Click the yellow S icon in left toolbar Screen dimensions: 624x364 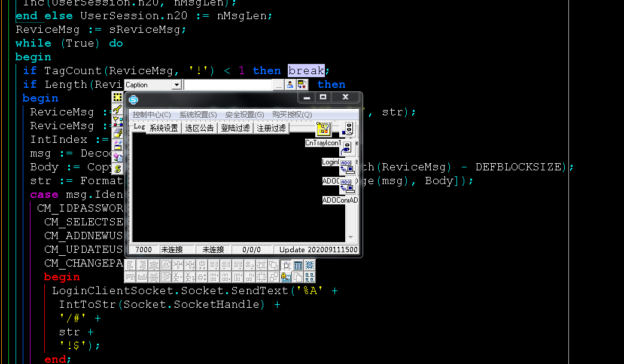tap(118, 169)
